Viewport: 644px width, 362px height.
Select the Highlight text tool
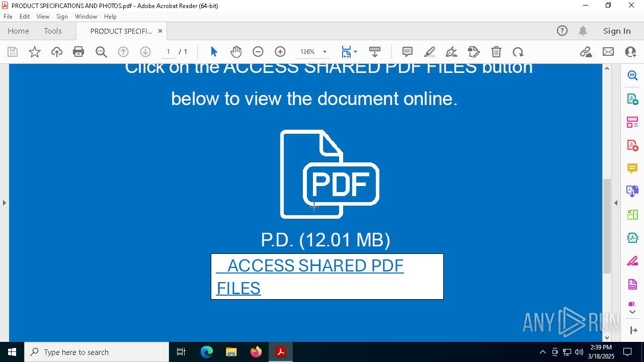[x=430, y=52]
